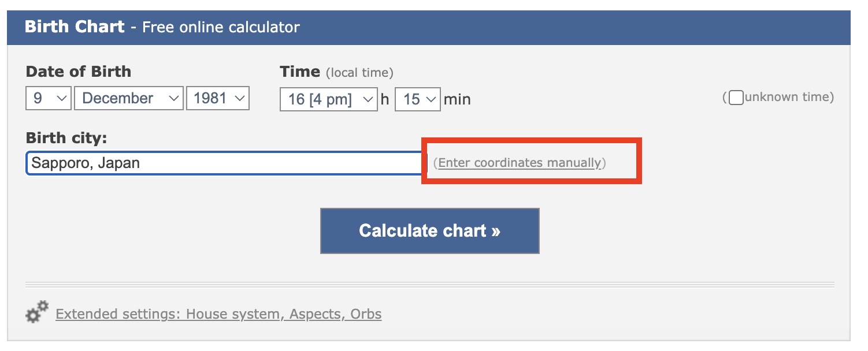Enable the unknown time checkbox
This screenshot has height=351, width=868.
(x=736, y=98)
